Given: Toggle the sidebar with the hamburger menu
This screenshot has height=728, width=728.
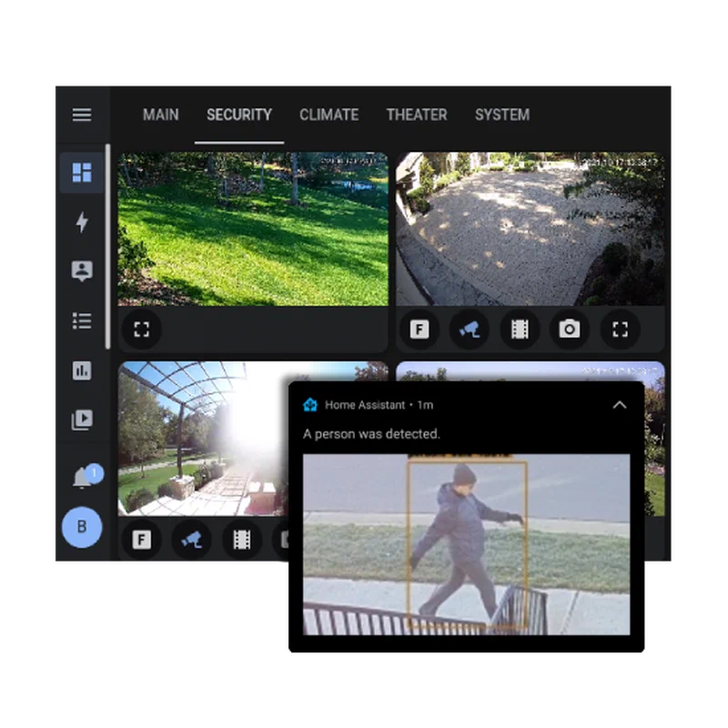Looking at the screenshot, I should [82, 115].
